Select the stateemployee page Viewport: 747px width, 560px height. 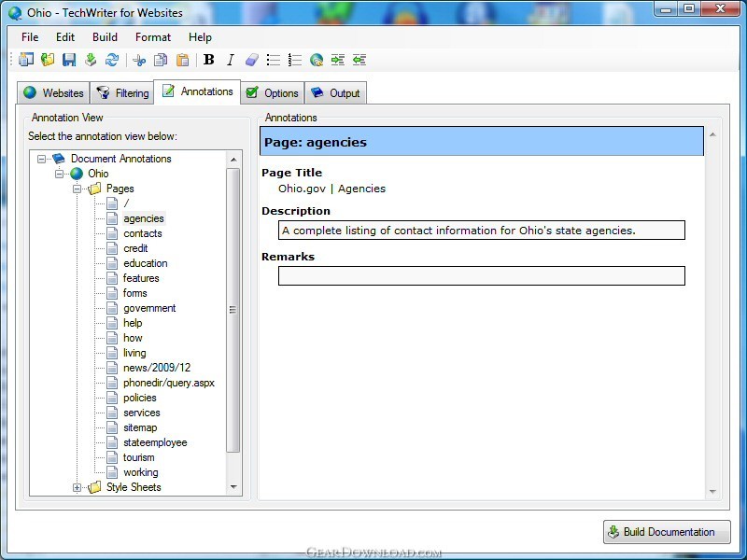point(155,442)
